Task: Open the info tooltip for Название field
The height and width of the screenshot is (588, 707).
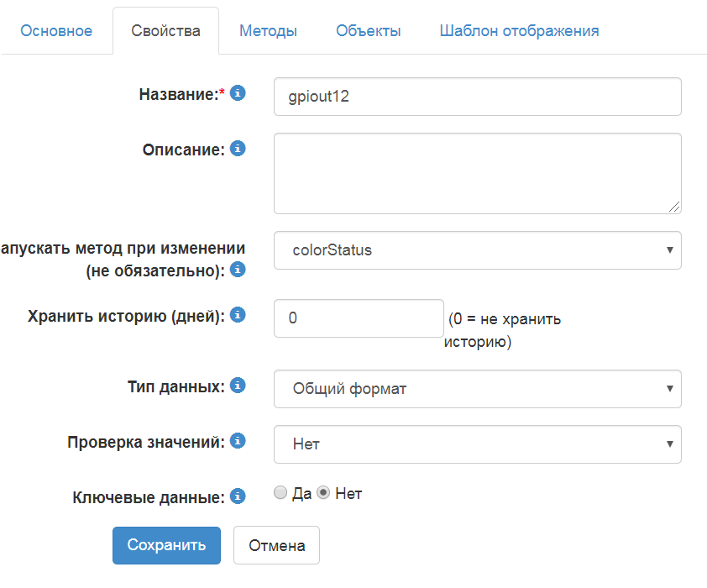Action: (x=238, y=94)
